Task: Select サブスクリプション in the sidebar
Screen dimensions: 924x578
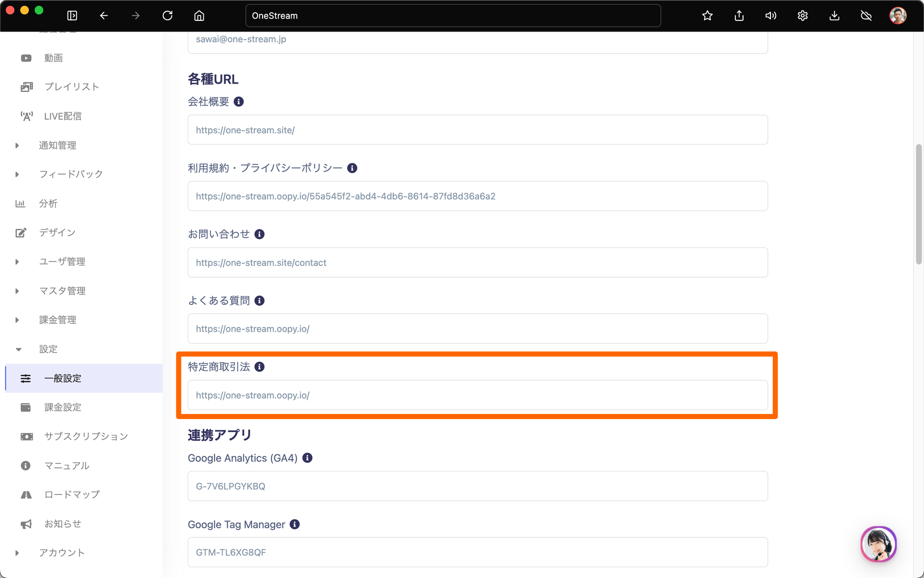Action: (x=86, y=436)
